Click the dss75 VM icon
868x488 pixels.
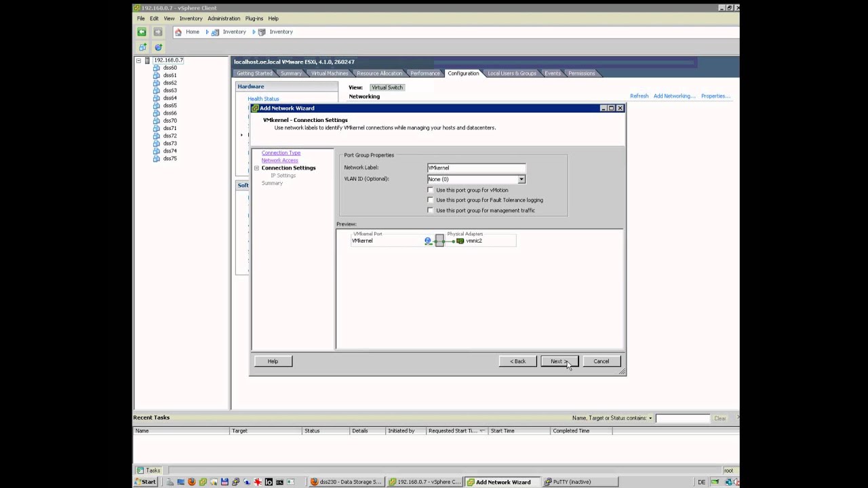pos(157,159)
